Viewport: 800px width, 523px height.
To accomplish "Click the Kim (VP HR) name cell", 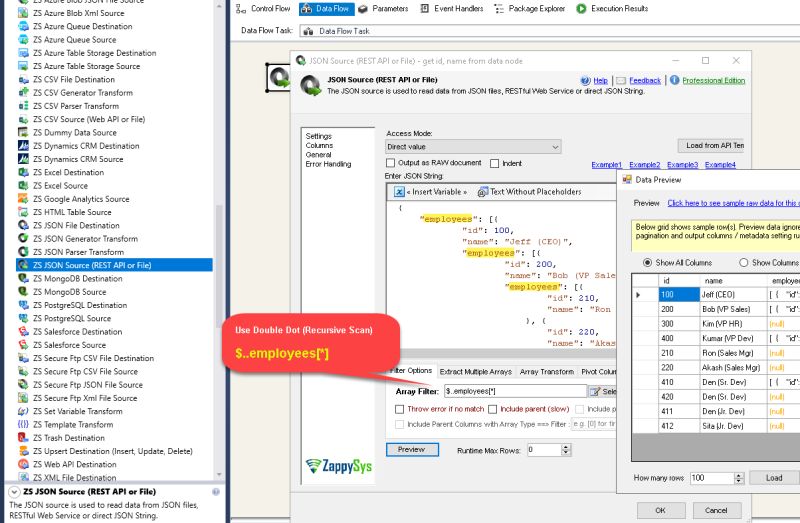I will click(x=733, y=324).
